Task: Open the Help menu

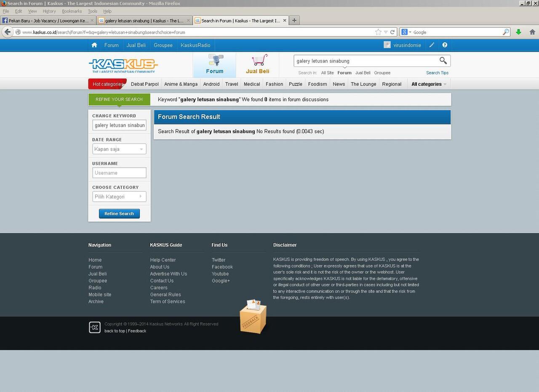Action: tap(107, 11)
